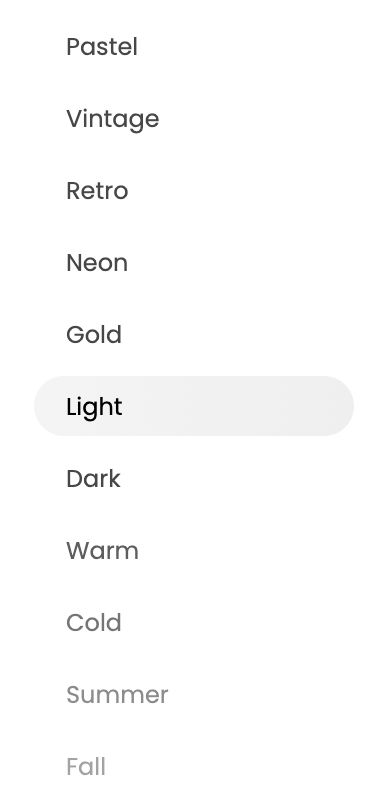Show Retro color palettes
This screenshot has height=808, width=388.
click(x=194, y=191)
